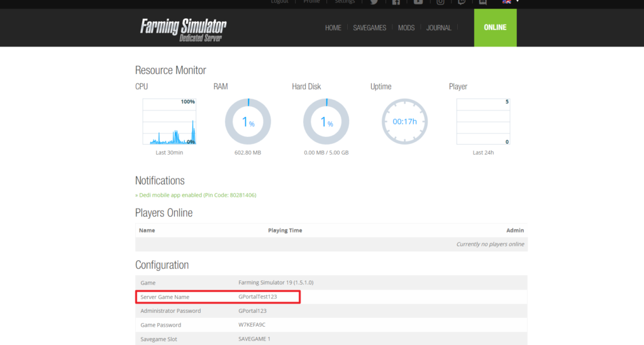Click the Name column header

pyautogui.click(x=147, y=230)
